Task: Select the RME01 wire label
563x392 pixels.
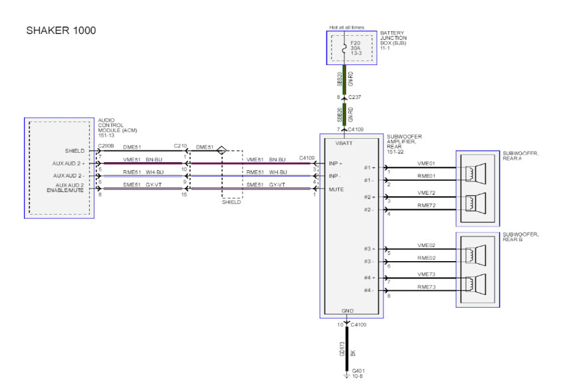Action: pyautogui.click(x=426, y=176)
